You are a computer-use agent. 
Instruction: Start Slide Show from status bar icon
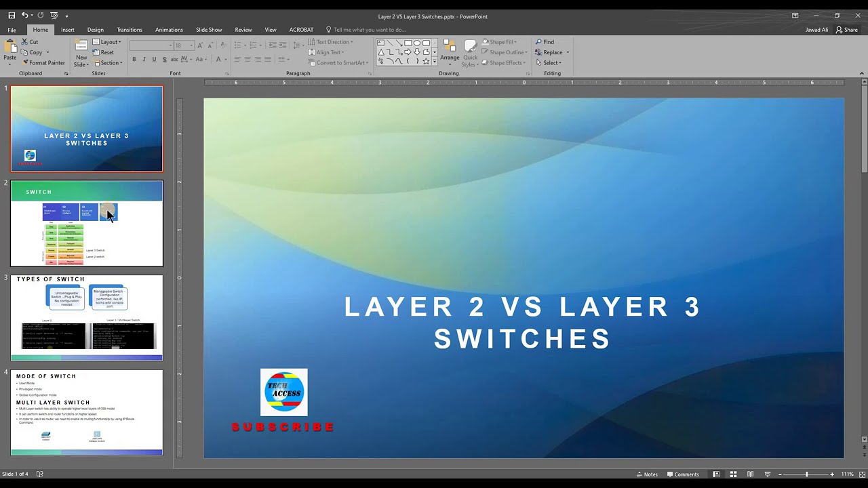point(767,474)
